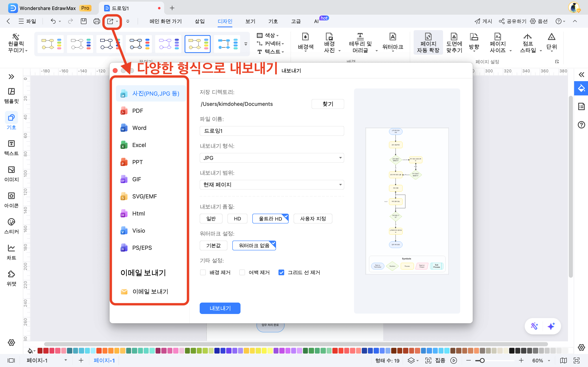Click the export icon in the top toolbar
This screenshot has width=588, height=367.
pyautogui.click(x=110, y=21)
